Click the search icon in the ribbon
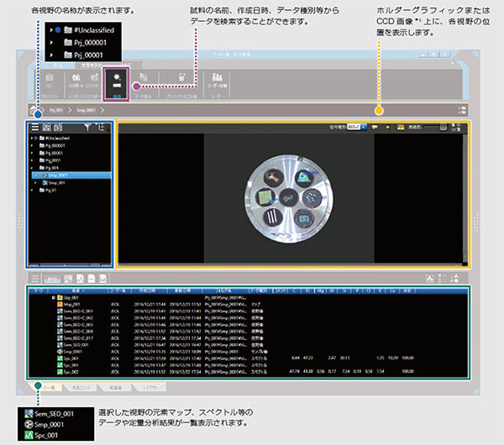504x445 pixels. point(116,84)
